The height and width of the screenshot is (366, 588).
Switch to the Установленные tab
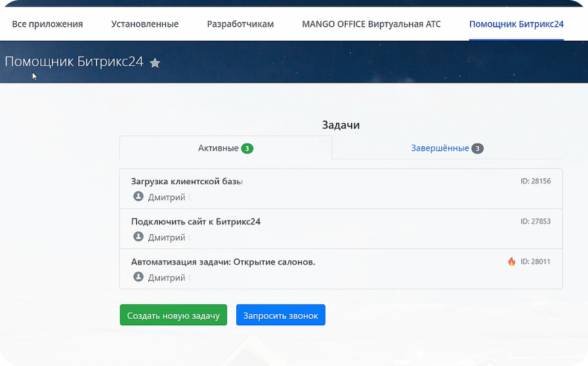tap(145, 24)
